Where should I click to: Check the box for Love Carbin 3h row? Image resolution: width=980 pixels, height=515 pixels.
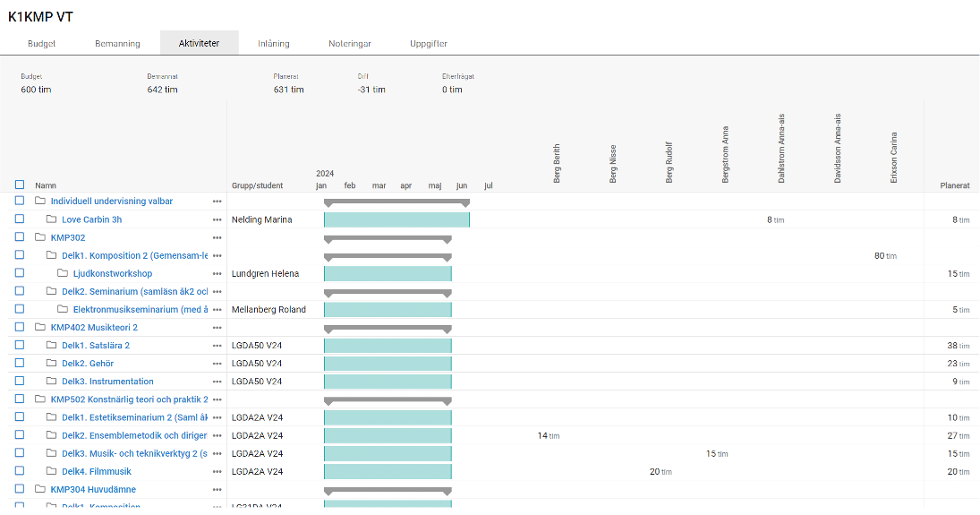tap(20, 219)
